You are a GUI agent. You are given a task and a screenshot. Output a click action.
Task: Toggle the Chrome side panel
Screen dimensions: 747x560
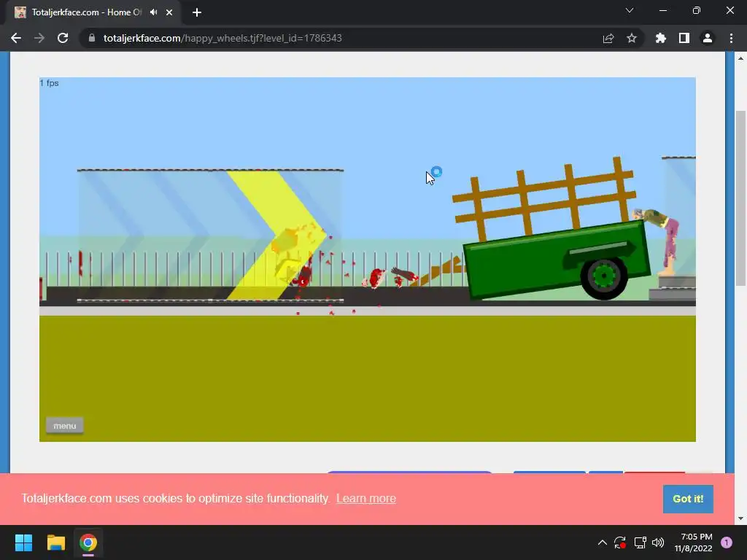[684, 38]
